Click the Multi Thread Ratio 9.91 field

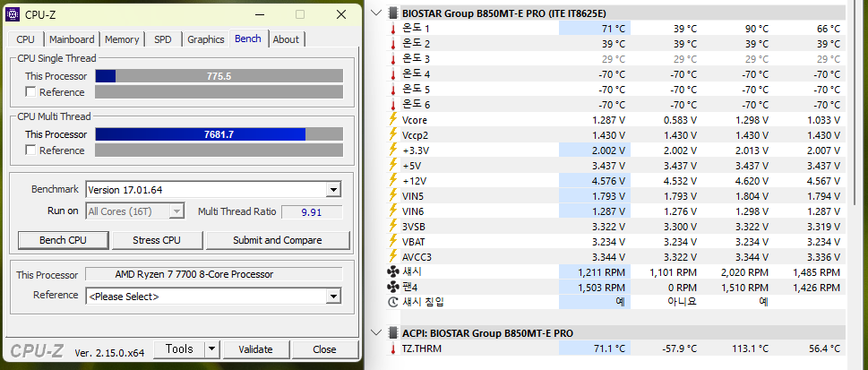point(313,211)
